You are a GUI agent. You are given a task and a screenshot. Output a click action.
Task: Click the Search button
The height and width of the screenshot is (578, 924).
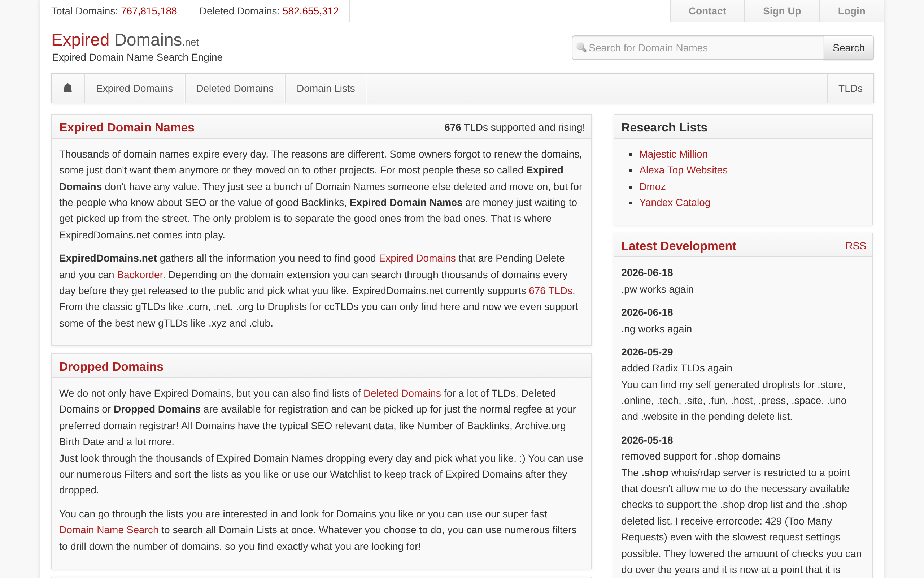[x=849, y=48]
